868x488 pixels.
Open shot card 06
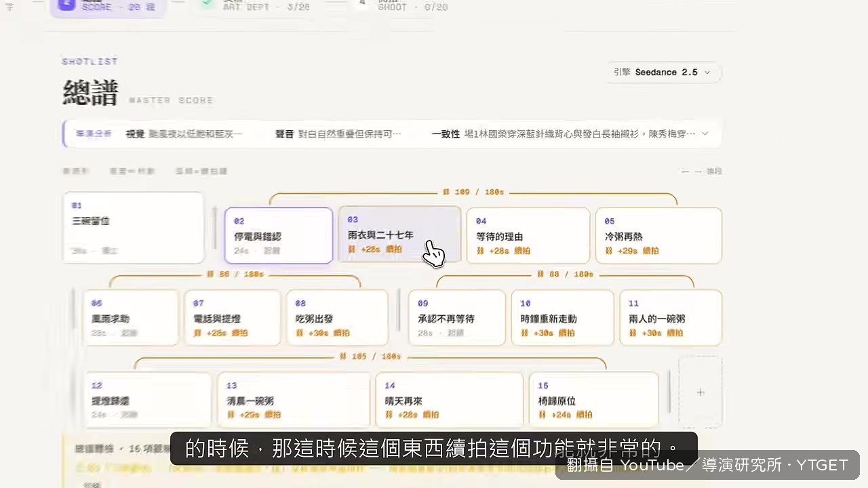click(x=131, y=318)
